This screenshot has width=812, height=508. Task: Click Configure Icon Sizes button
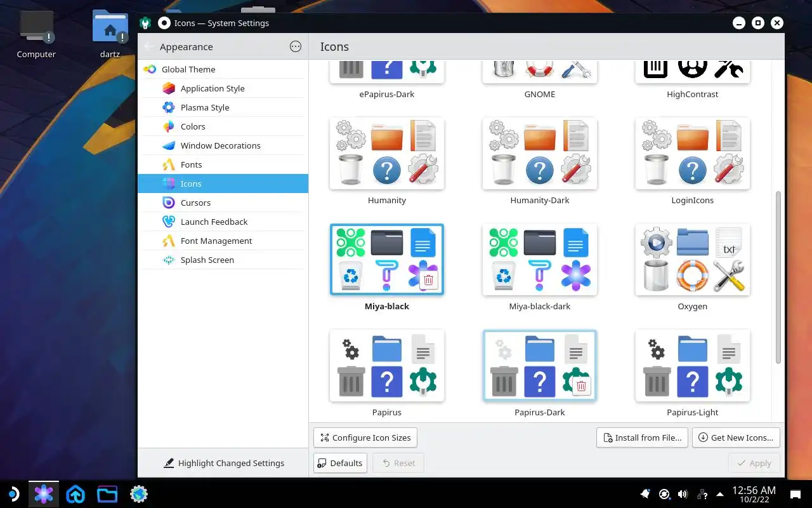365,438
